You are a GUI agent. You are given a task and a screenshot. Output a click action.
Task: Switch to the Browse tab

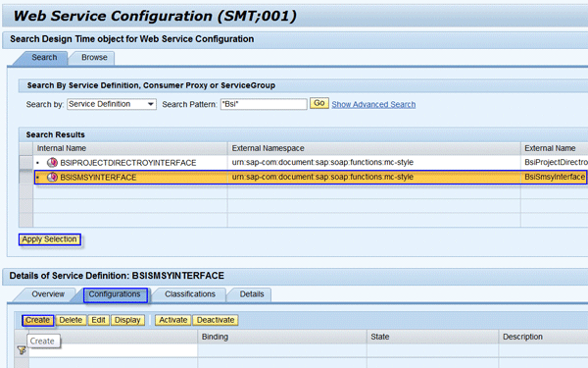(x=94, y=58)
